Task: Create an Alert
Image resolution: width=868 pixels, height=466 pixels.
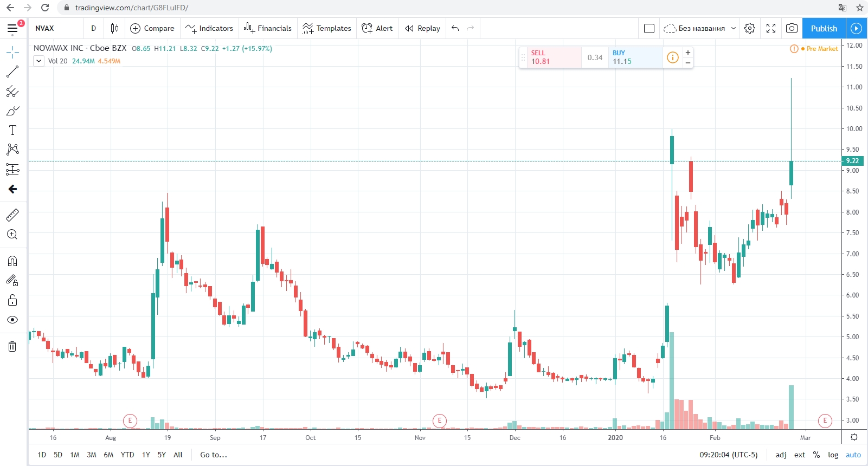Action: (377, 28)
